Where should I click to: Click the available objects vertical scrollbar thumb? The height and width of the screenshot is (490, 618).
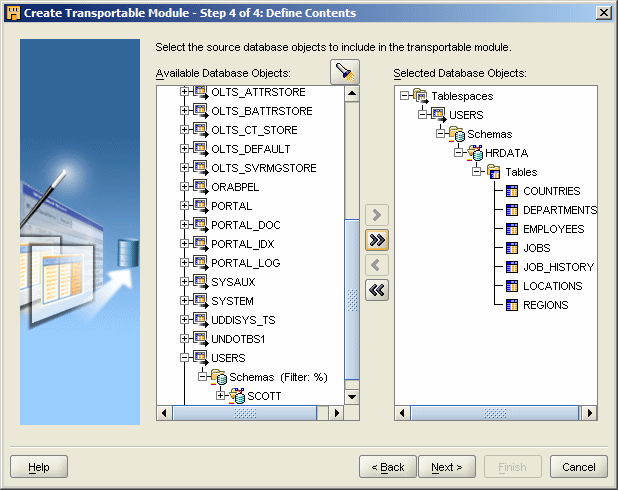(x=352, y=300)
